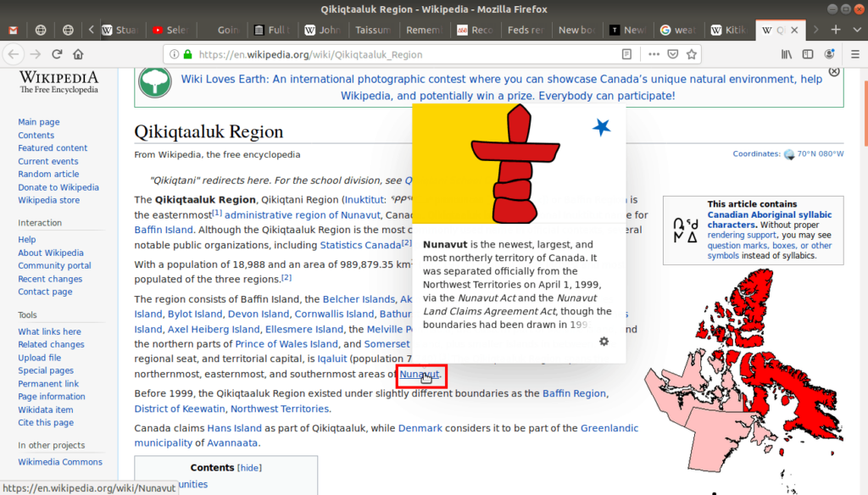Viewport: 868px width, 495px height.
Task: Go forward to the next page
Action: click(36, 54)
